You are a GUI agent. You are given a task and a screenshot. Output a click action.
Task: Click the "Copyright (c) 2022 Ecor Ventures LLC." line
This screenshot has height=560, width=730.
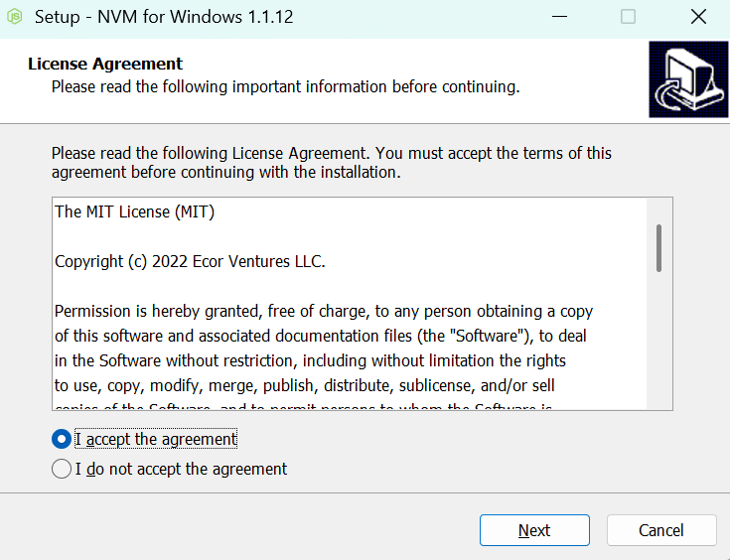[x=190, y=261]
